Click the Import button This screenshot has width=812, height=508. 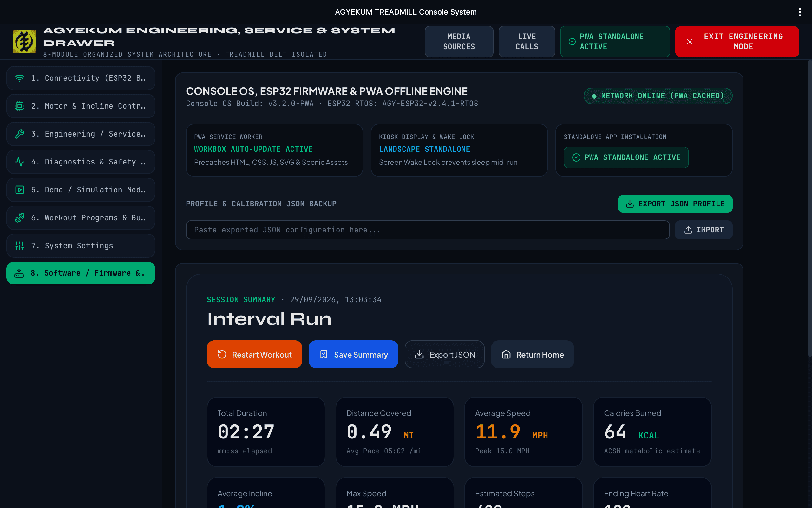703,230
